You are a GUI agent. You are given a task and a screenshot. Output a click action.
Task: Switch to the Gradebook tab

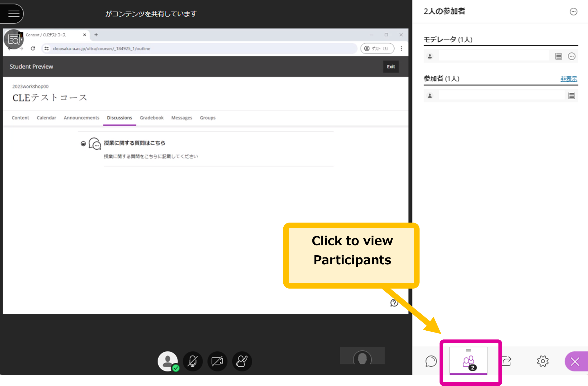tap(152, 118)
